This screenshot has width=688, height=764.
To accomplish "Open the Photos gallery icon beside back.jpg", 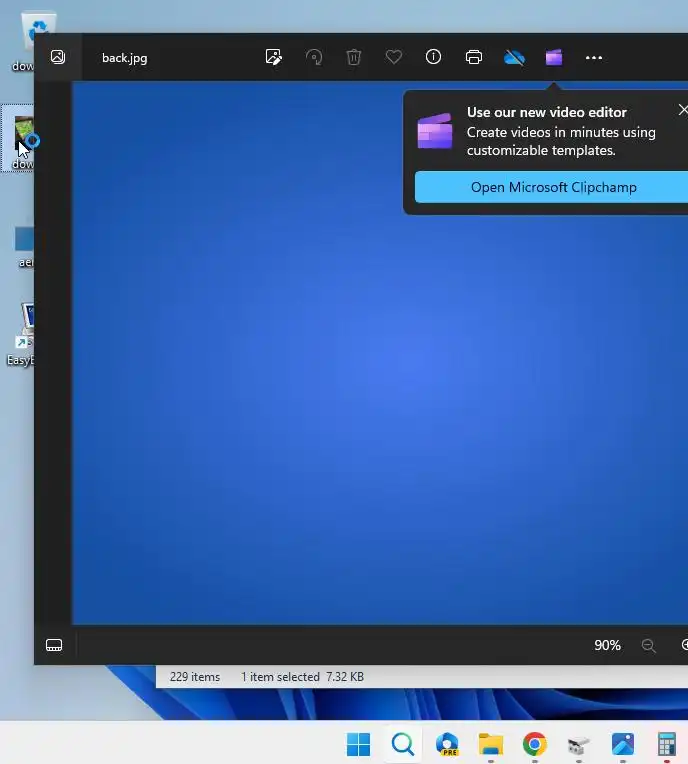I will pyautogui.click(x=58, y=57).
